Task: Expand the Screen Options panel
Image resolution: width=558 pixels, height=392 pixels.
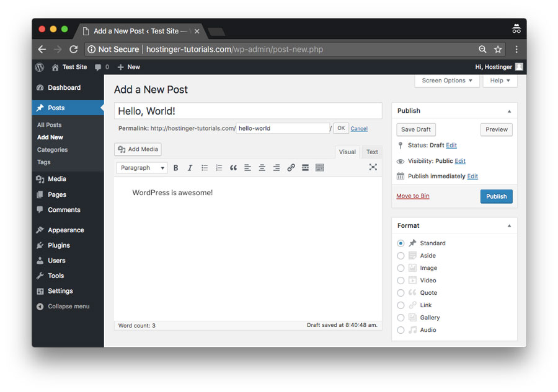Action: click(447, 81)
